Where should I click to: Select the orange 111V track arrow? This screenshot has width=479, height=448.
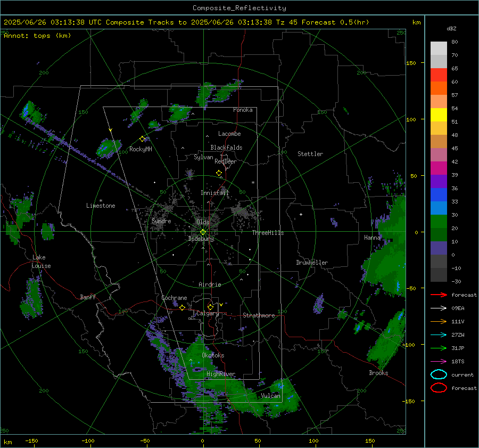pos(439,321)
